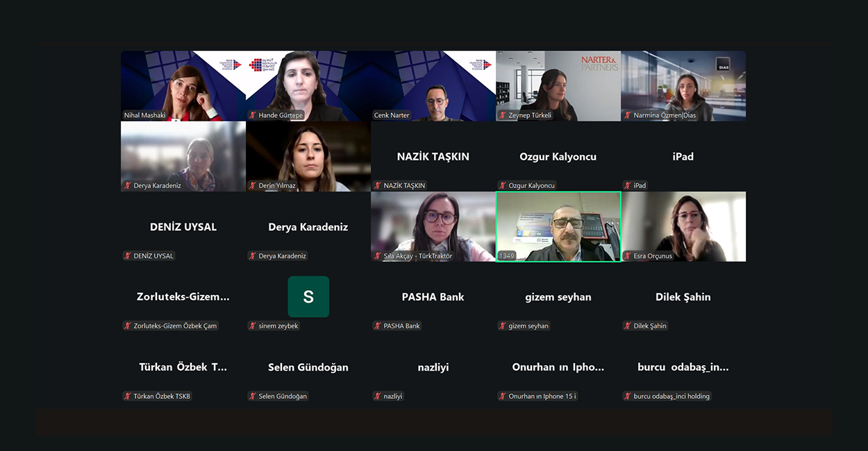This screenshot has width=868, height=451.
Task: Select Nihal Mashaki's video tile
Action: coord(183,86)
